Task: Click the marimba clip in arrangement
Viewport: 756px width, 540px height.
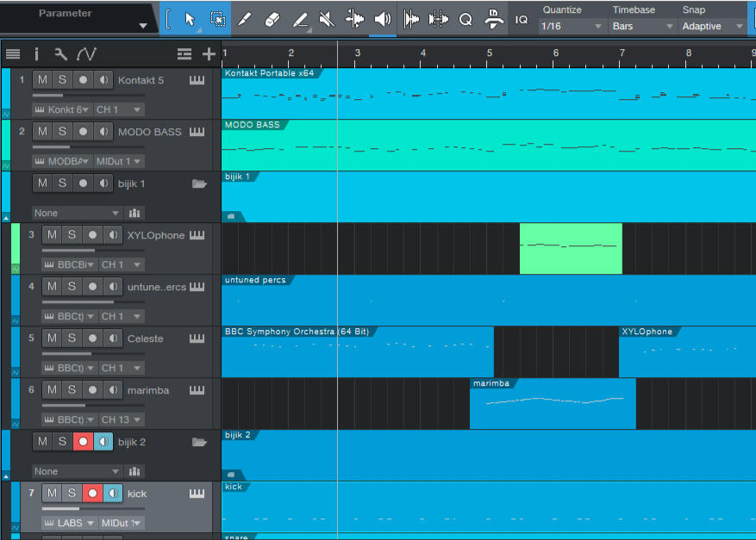Action: [552, 403]
